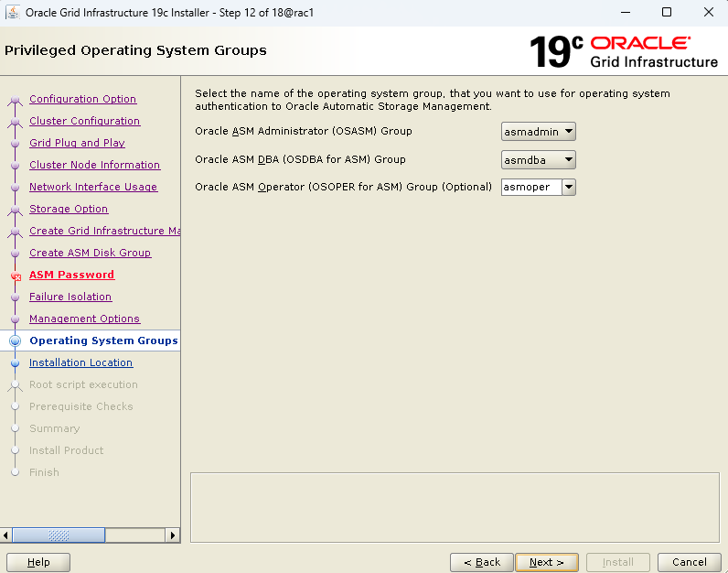The width and height of the screenshot is (728, 573).
Task: Open Cluster Node Information step
Action: (95, 165)
